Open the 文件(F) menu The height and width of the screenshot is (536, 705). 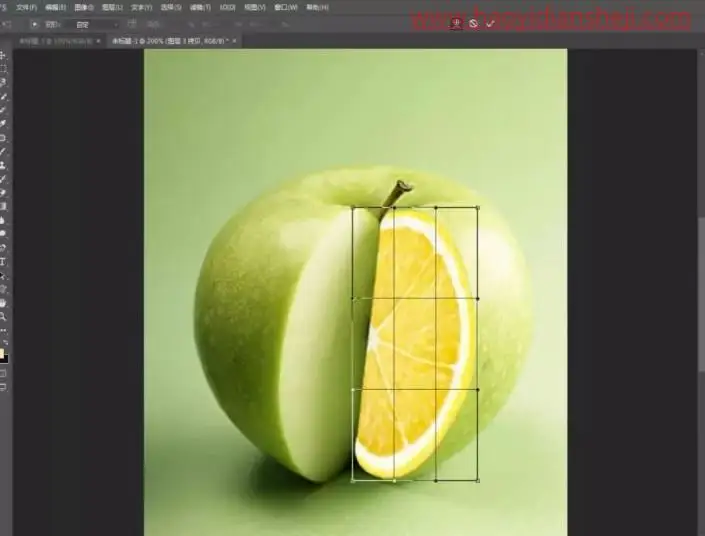coord(27,8)
